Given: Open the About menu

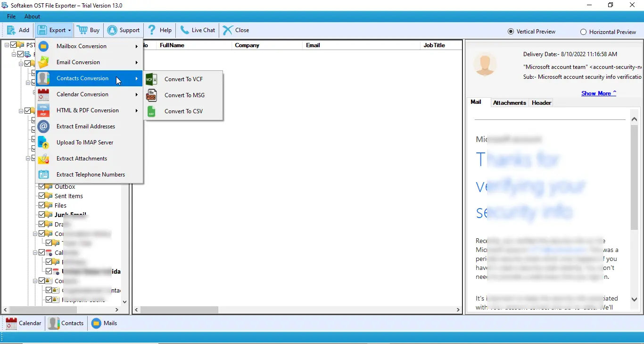Looking at the screenshot, I should (32, 16).
